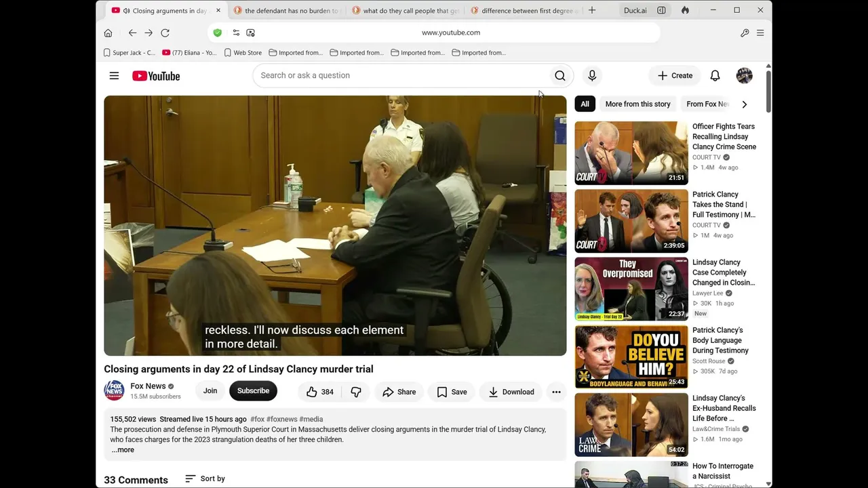Open the Sort by comments dropdown

click(205, 479)
